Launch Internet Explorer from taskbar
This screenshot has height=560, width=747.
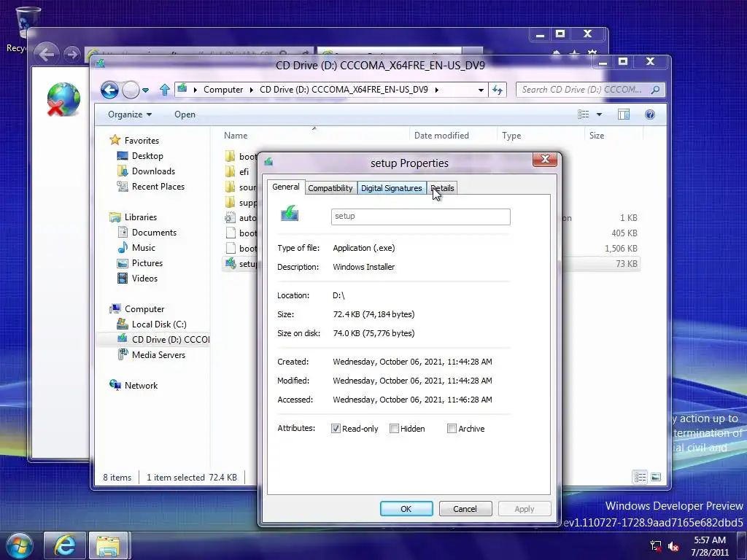pyautogui.click(x=65, y=545)
